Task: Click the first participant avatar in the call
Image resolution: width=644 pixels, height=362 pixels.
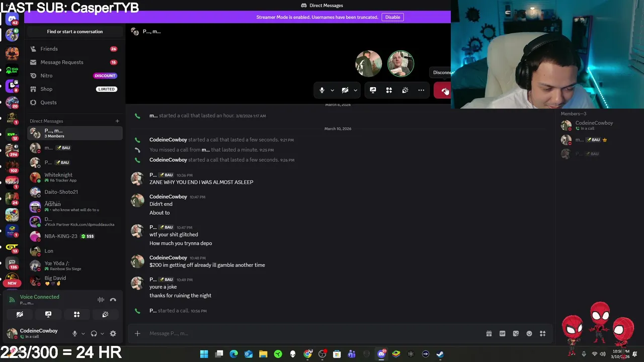Action: [x=369, y=63]
